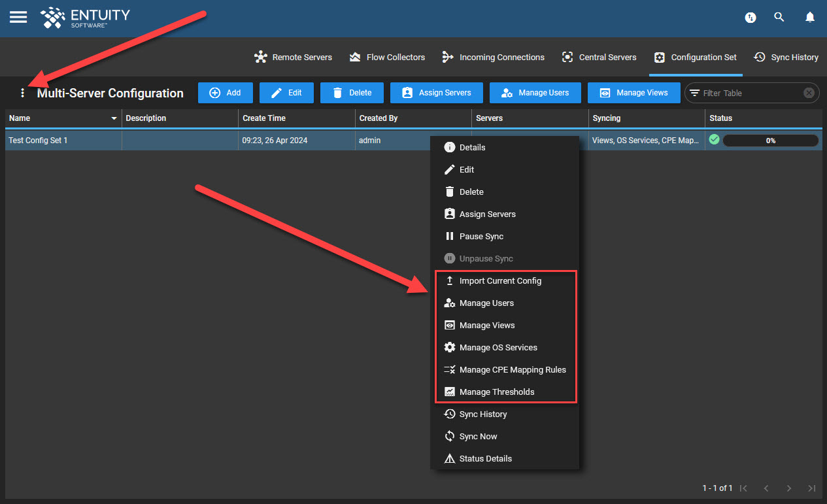Switch to the Incoming Connections tab
The image size is (827, 504).
[x=493, y=58]
